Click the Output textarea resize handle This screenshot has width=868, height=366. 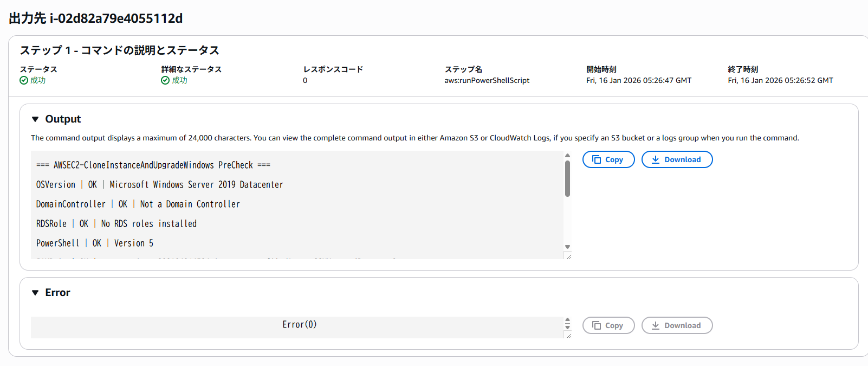568,255
